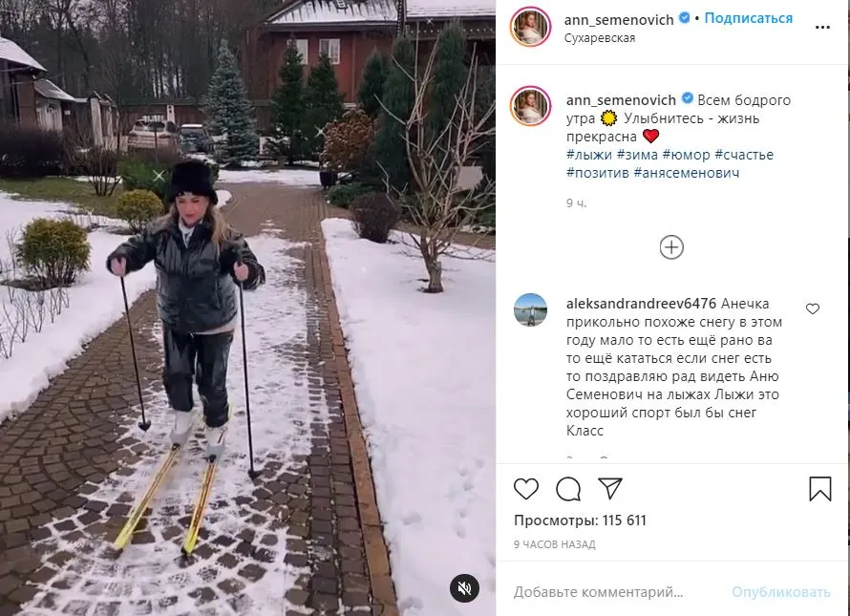Click the #позитив hashtag

(597, 173)
